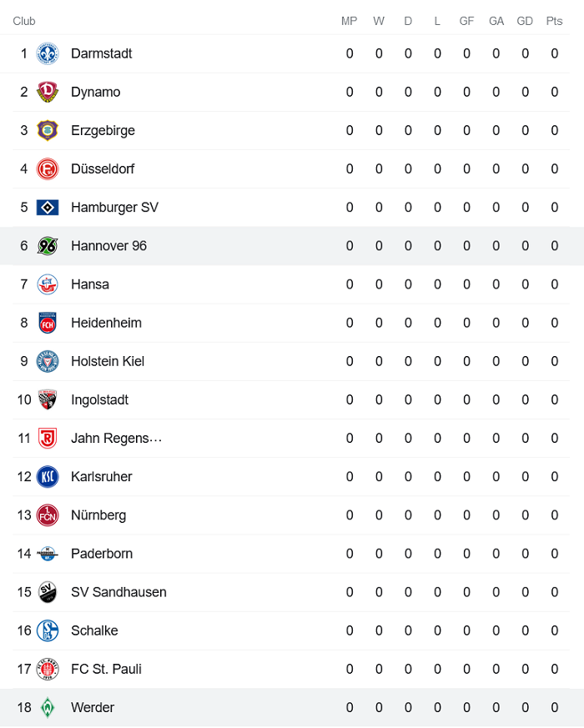The width and height of the screenshot is (584, 728).
Task: Click the Werder Bremen green crest
Action: click(x=48, y=707)
